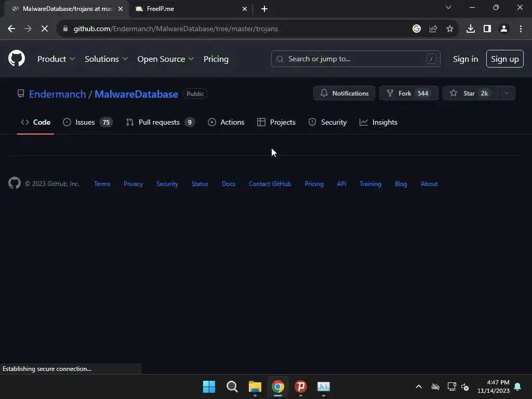Image resolution: width=532 pixels, height=399 pixels.
Task: Open the taskbar clock and date
Action: click(x=494, y=387)
